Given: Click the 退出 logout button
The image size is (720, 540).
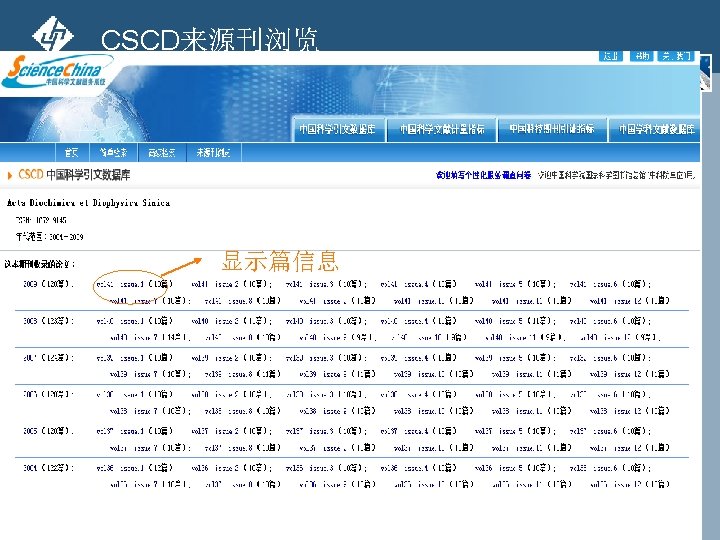Looking at the screenshot, I should (610, 56).
